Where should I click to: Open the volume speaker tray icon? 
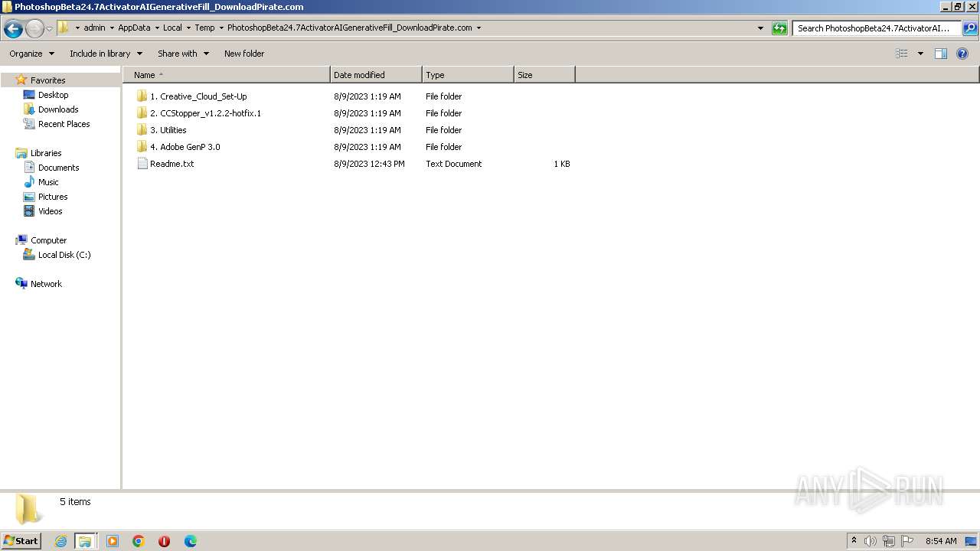871,541
